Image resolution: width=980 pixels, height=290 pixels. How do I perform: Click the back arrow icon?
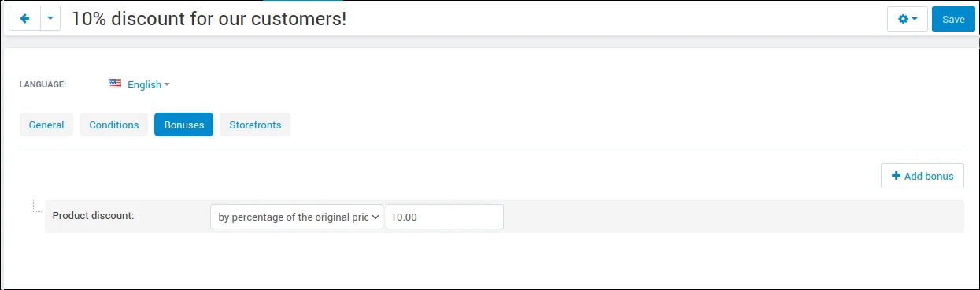[x=24, y=19]
